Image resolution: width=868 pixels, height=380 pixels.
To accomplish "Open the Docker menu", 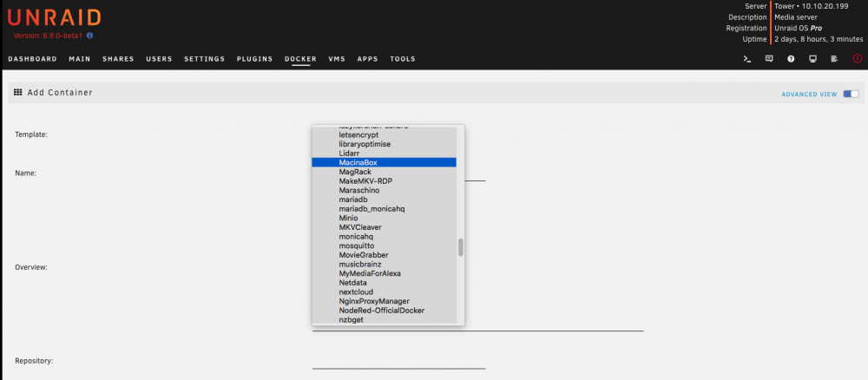I will point(300,59).
